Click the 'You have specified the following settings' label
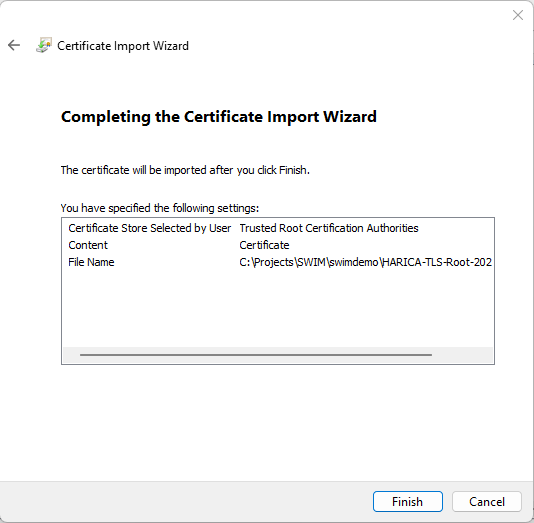This screenshot has width=534, height=523. [160, 208]
